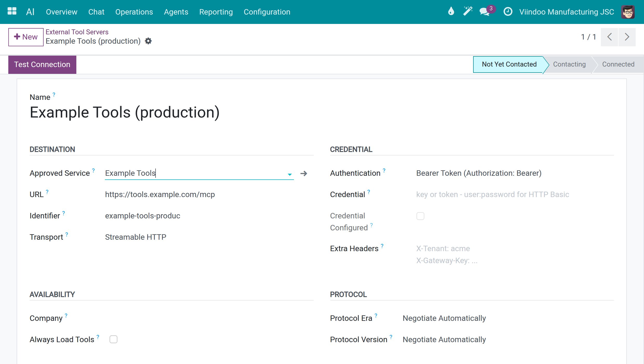The image size is (644, 364).
Task: Click the water drop icon in navbar
Action: pos(451,11)
